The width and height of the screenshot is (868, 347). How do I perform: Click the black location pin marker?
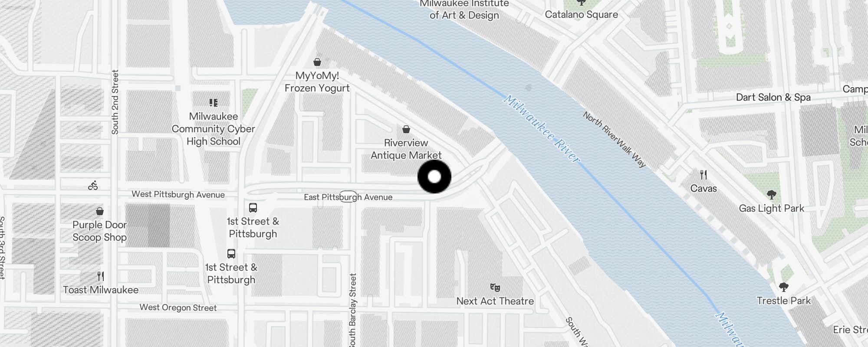[x=434, y=177]
